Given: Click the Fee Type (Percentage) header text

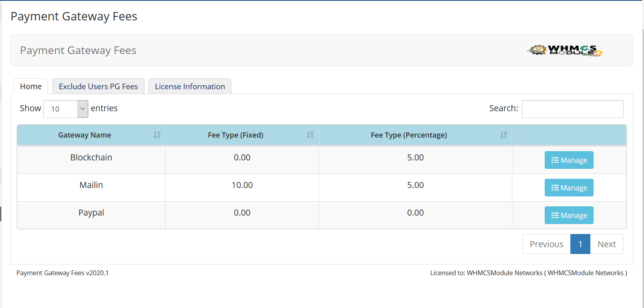Looking at the screenshot, I should 409,135.
